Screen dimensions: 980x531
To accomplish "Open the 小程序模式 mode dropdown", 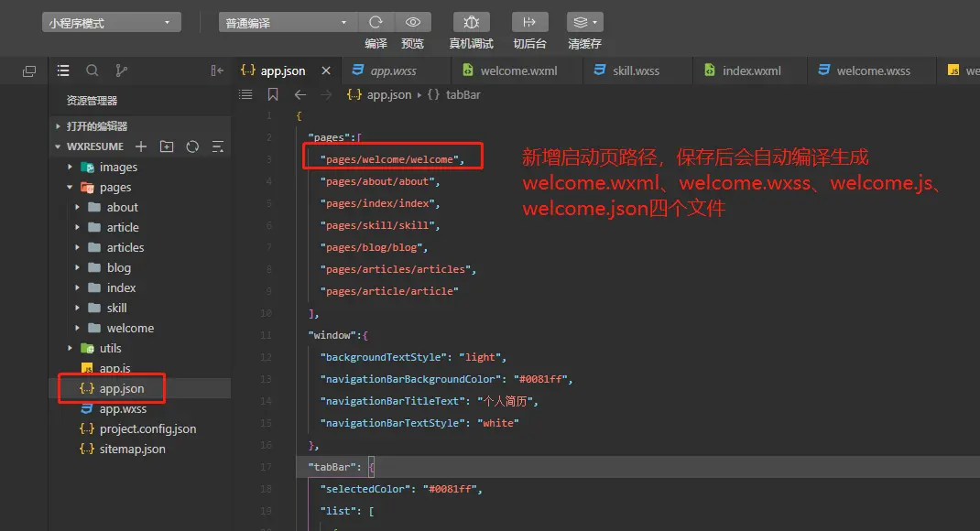I will (111, 23).
